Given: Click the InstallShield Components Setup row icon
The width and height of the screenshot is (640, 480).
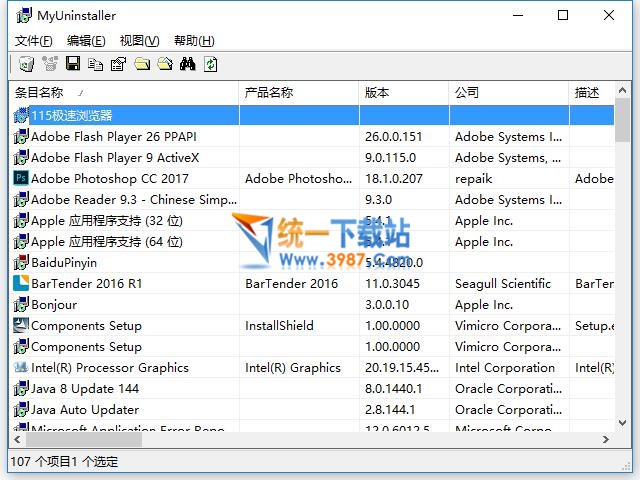Looking at the screenshot, I should (x=21, y=325).
